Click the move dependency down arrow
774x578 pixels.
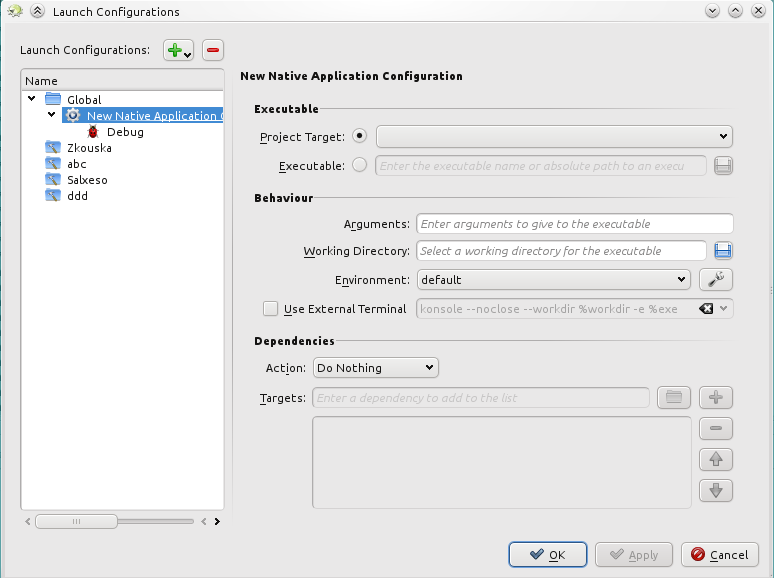click(716, 491)
